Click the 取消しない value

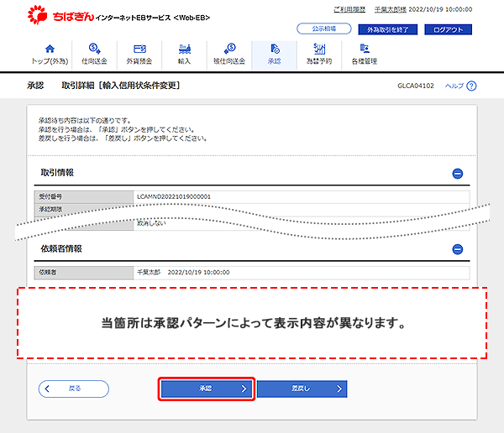[x=151, y=223]
